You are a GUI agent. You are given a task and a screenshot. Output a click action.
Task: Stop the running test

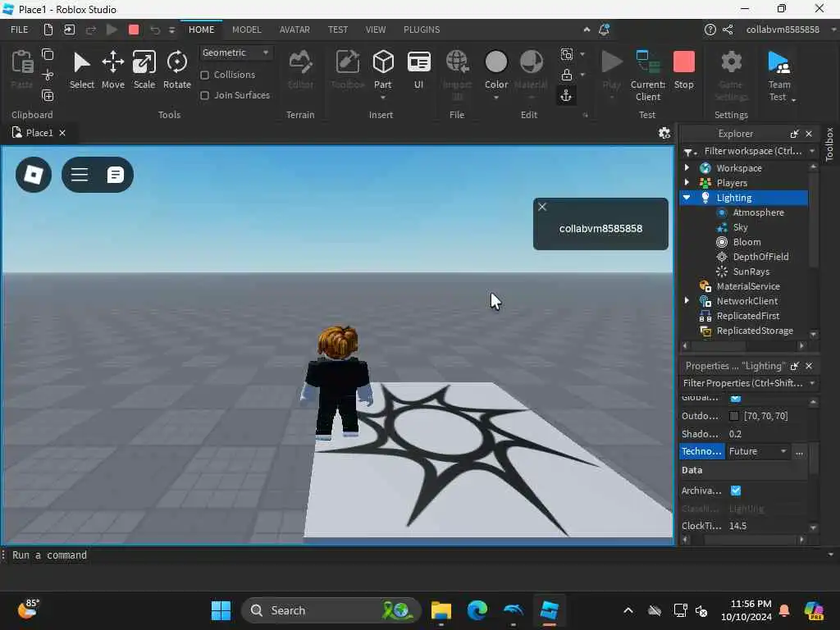pos(683,70)
